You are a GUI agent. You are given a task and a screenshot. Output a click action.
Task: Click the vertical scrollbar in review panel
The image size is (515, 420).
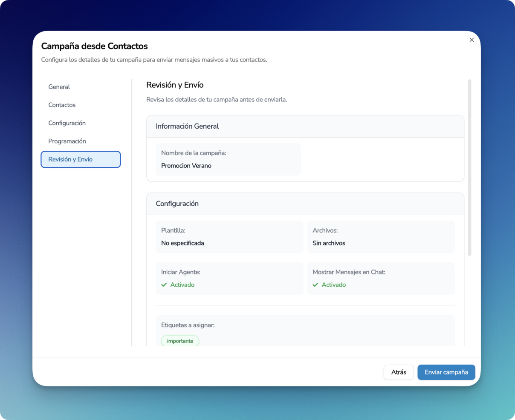click(470, 167)
